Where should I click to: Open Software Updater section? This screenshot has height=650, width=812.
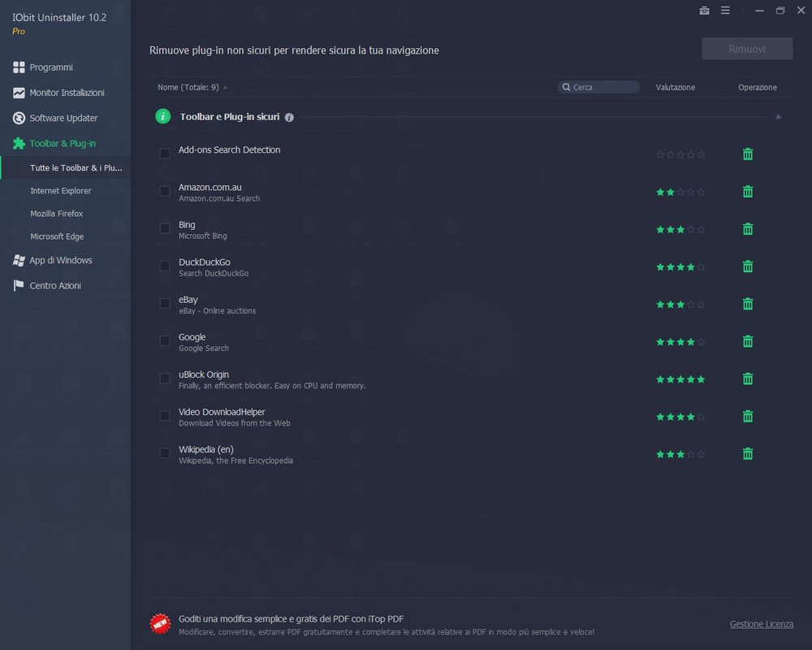coord(65,118)
